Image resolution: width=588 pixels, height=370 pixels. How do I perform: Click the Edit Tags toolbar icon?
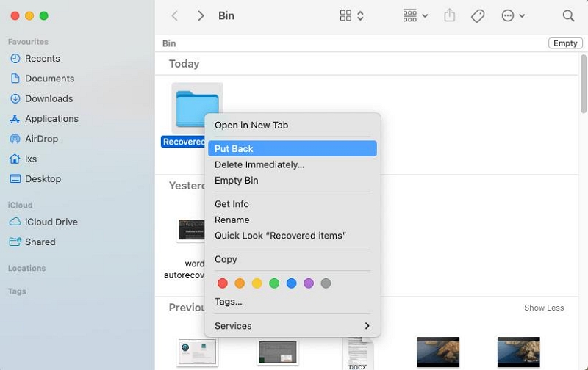(x=478, y=15)
